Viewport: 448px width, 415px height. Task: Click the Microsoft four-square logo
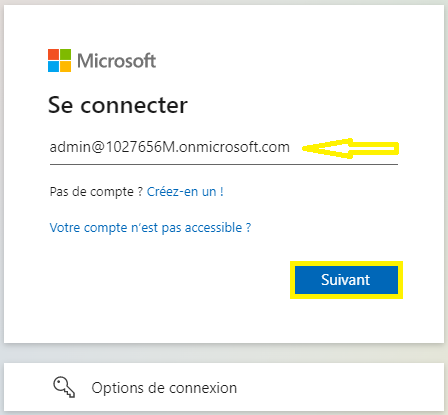tap(59, 61)
